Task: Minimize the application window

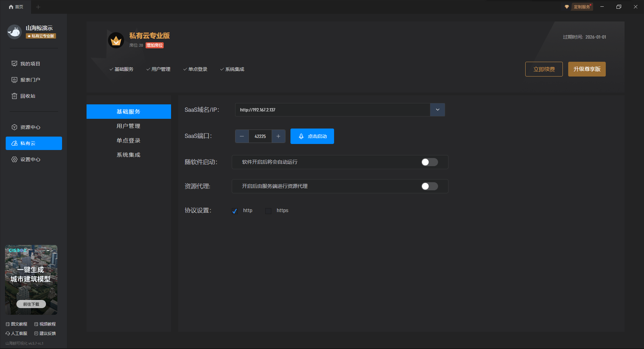Action: (x=602, y=7)
